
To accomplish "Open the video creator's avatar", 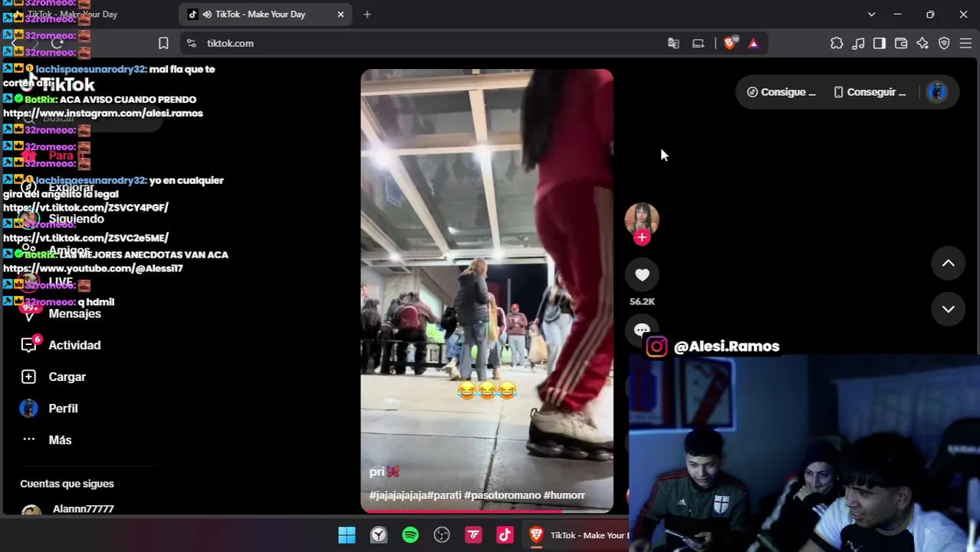I will (x=642, y=218).
